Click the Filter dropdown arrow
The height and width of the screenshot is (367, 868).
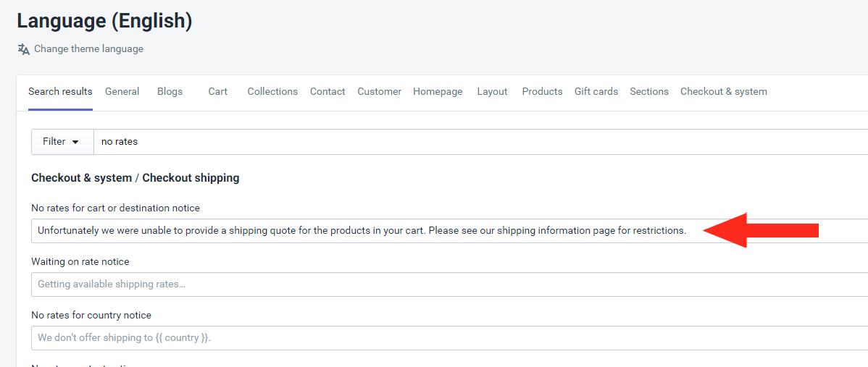tap(75, 142)
